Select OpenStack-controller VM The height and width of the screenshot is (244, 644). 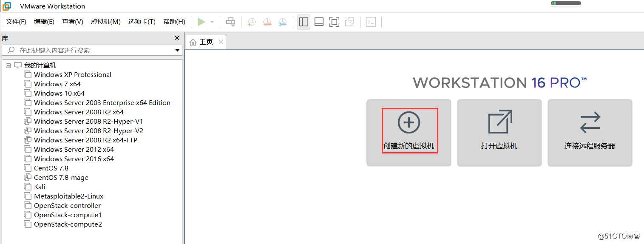pyautogui.click(x=68, y=206)
